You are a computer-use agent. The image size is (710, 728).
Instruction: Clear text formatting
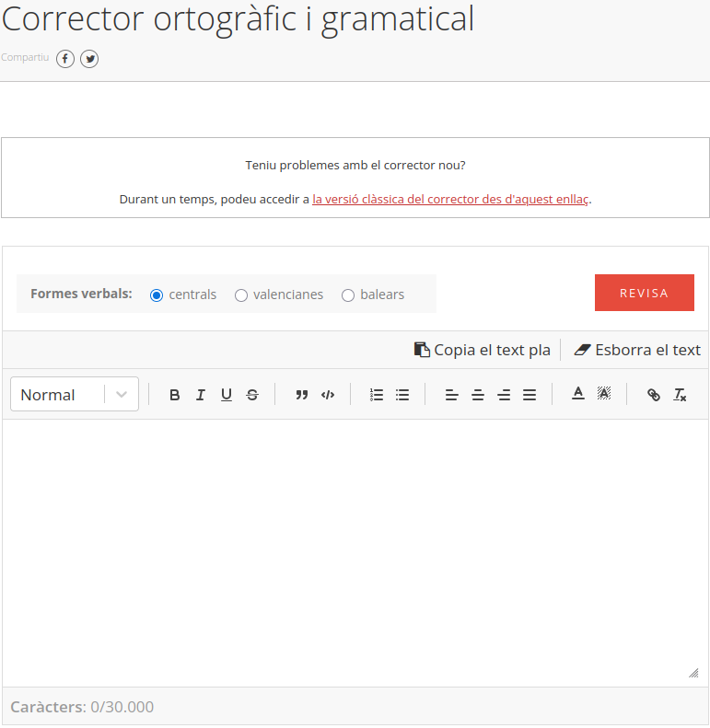click(680, 395)
